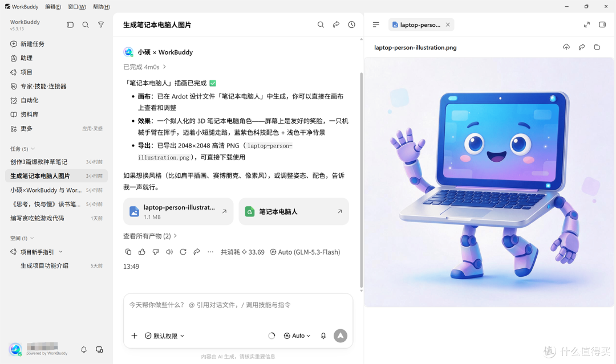
Task: Dislike the reply with thumbs down
Action: (x=156, y=252)
